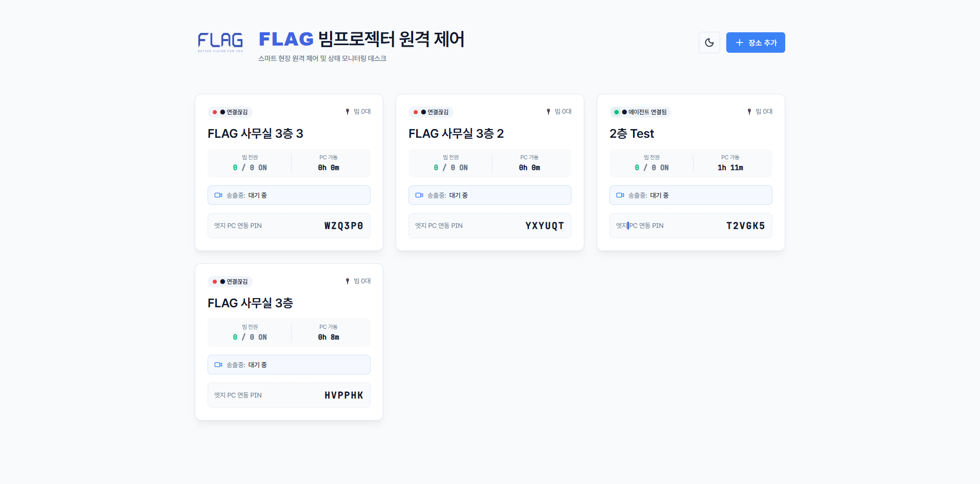Click the red status dot on FLAG 사무실 3층
Screen dimensions: 980x484
point(214,281)
